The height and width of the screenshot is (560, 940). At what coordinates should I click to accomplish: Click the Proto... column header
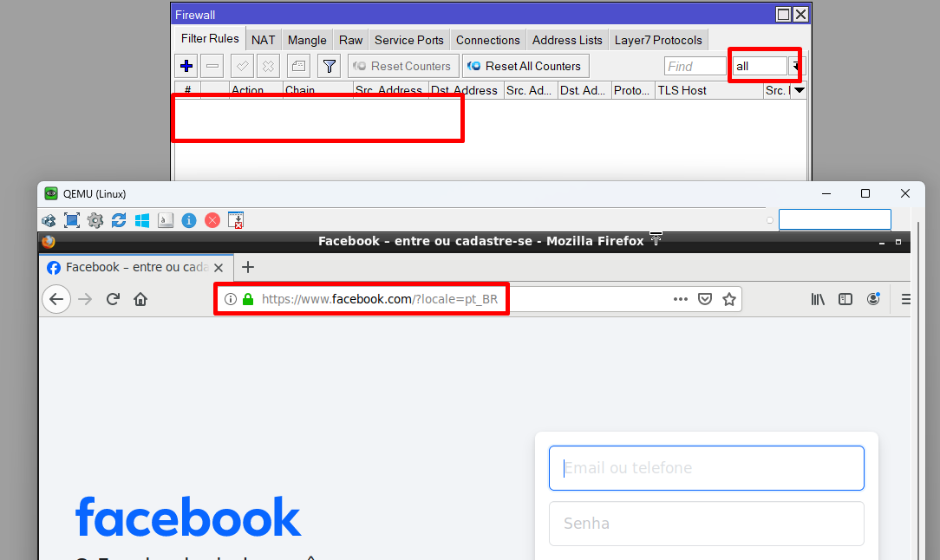(633, 90)
